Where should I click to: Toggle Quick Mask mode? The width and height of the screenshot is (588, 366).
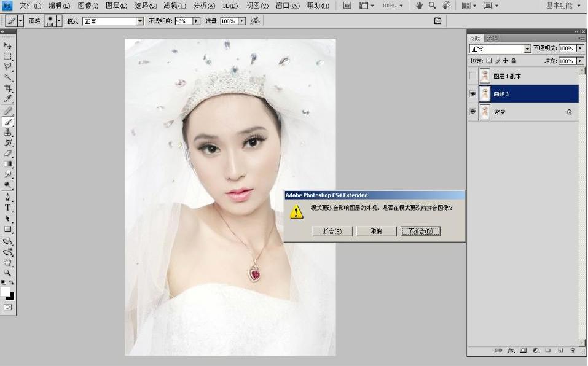pos(7,307)
